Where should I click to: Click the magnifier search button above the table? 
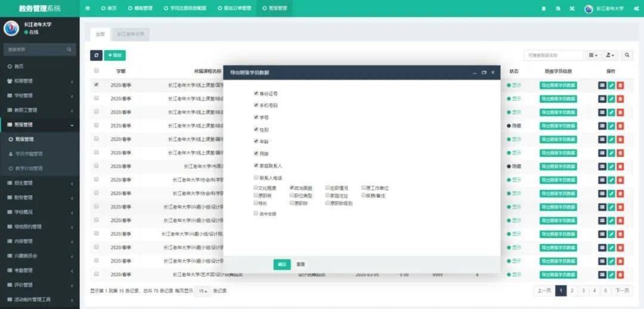pos(627,55)
